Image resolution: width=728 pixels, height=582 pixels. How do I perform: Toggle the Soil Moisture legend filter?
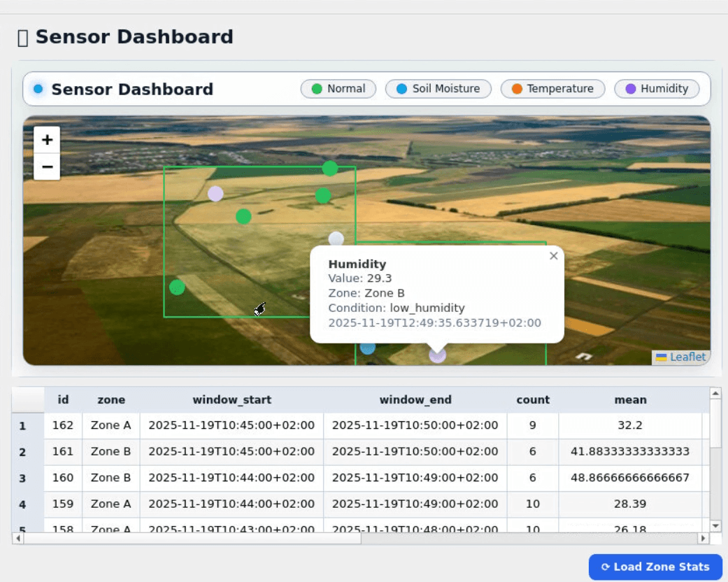point(438,89)
